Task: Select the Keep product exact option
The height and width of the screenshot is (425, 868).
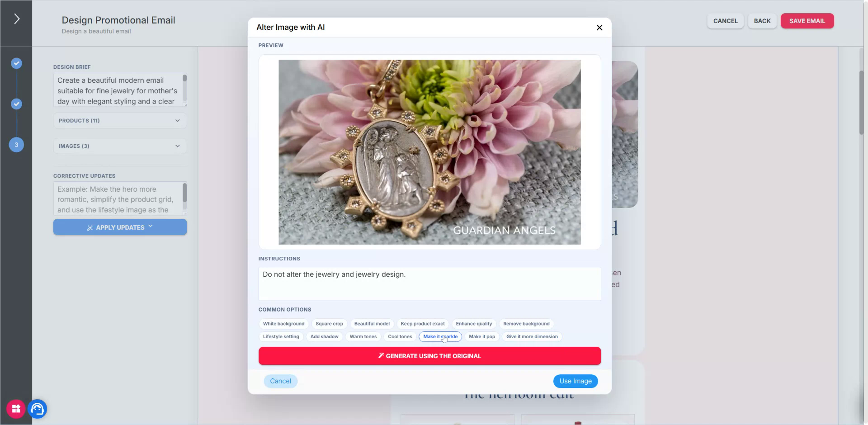Action: 423,324
